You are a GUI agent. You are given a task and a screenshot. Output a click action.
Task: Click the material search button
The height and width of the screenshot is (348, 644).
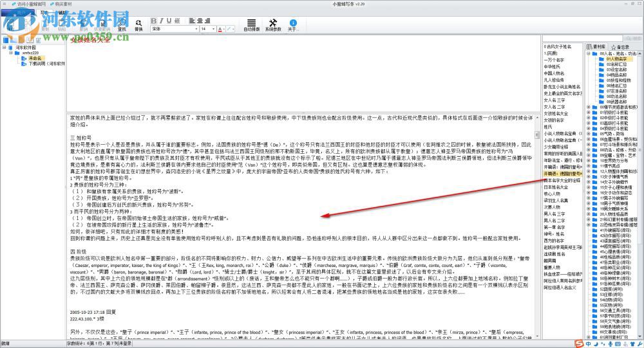point(633,38)
